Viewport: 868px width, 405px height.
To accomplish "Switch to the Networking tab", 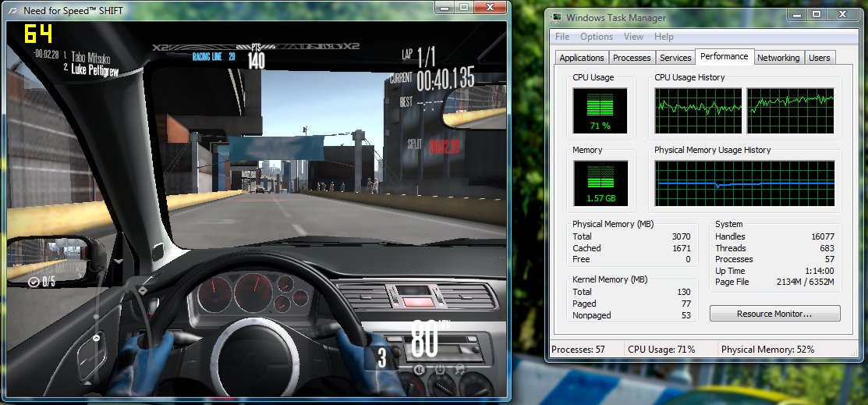I will (778, 58).
